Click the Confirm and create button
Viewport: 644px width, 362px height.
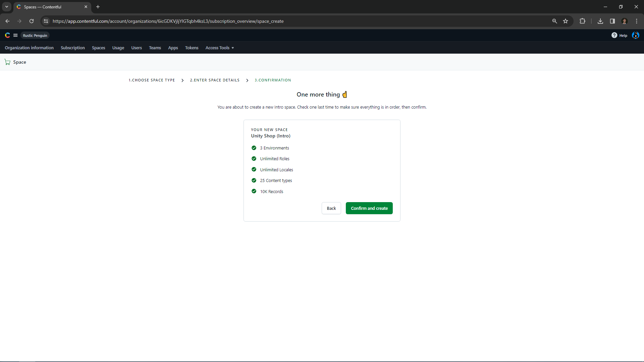point(369,208)
